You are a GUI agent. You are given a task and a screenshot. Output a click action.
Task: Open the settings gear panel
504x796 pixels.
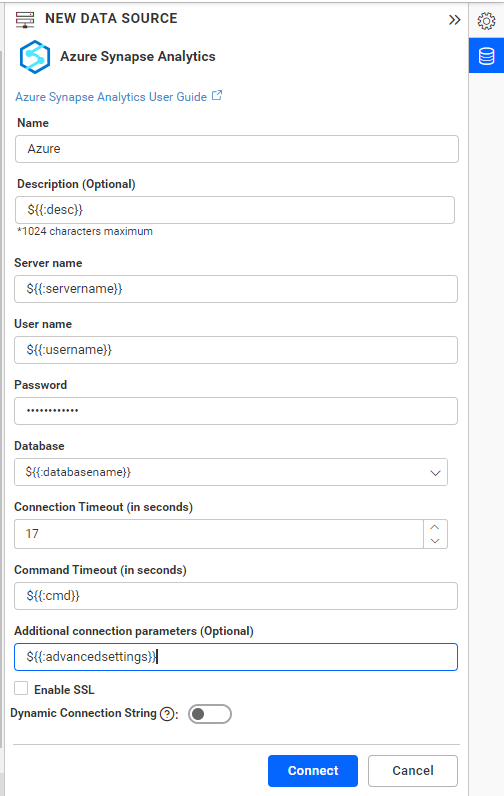point(486,21)
